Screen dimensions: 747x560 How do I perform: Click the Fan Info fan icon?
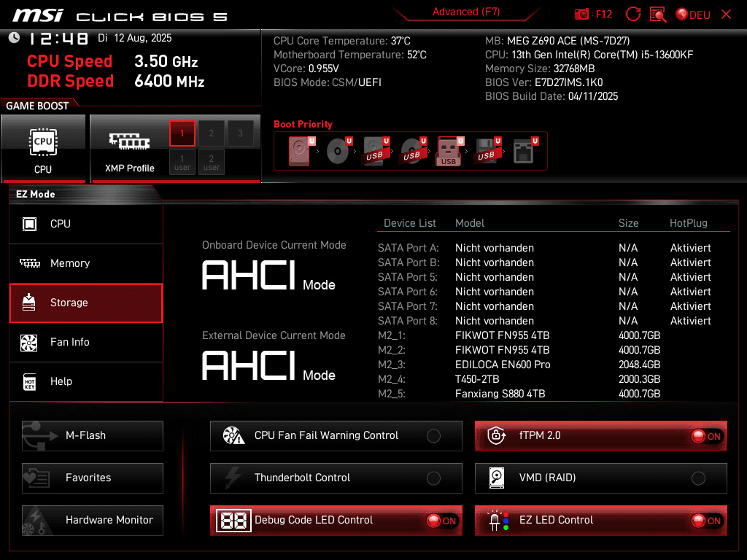tap(29, 343)
